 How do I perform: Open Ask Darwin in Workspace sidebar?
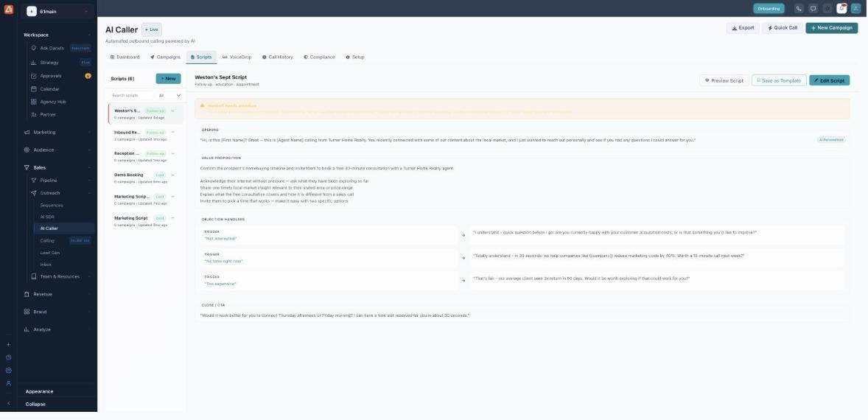pos(61,48)
